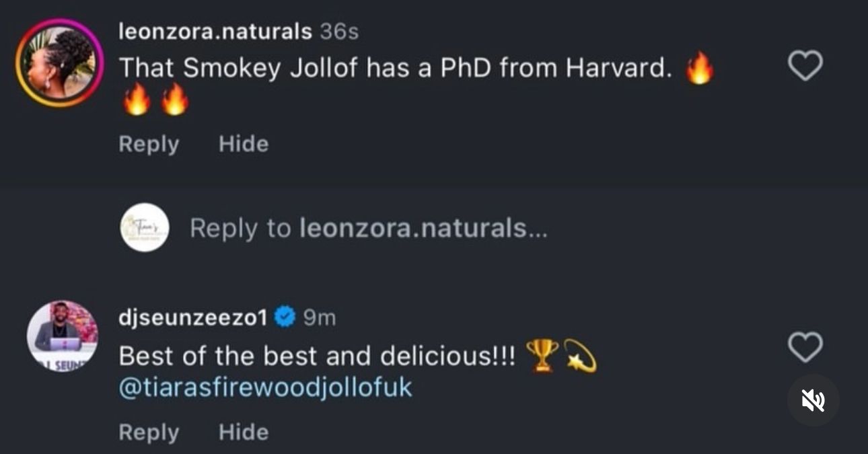Screen dimensions: 868x454
Task: Click the blue verified badge beside djseunzeezo1
Action: click(x=285, y=317)
